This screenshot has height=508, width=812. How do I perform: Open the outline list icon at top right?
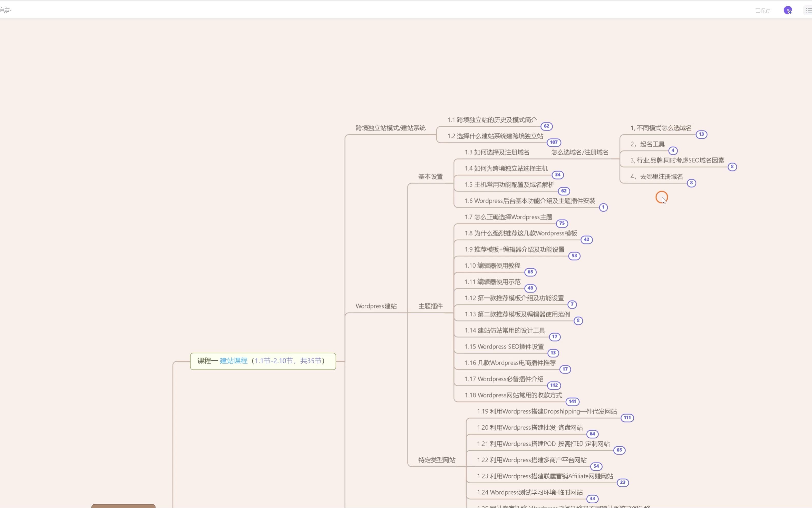pos(809,10)
